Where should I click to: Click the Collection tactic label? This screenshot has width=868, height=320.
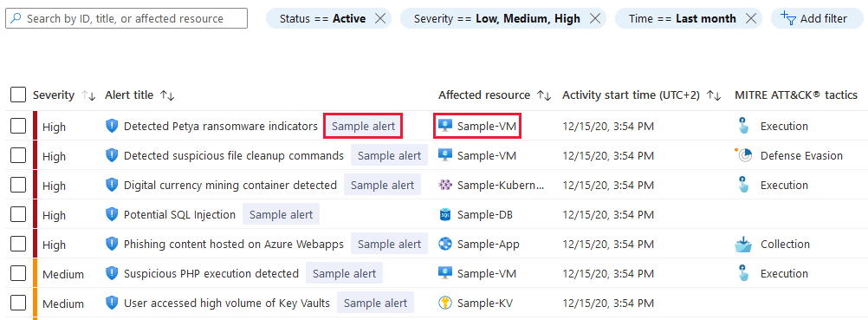(785, 244)
